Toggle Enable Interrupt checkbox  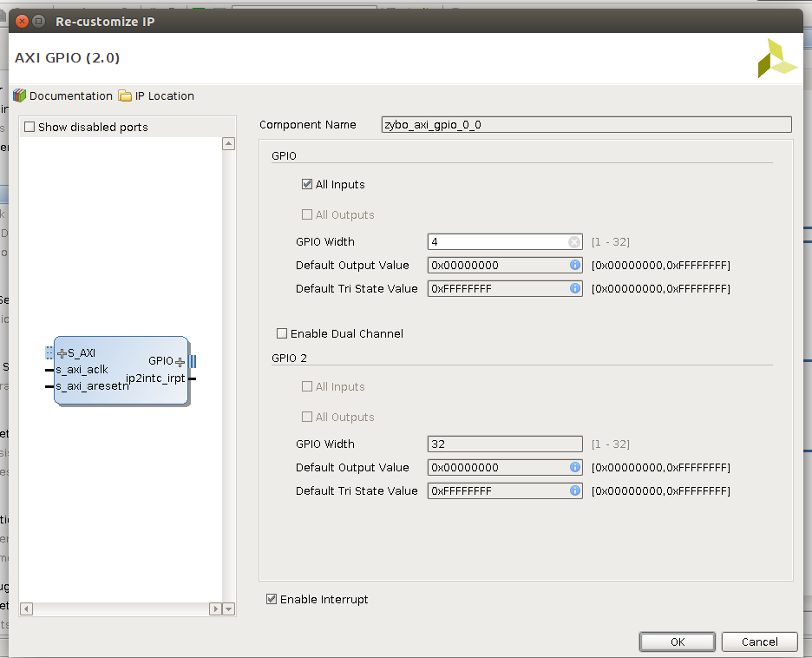coord(272,599)
